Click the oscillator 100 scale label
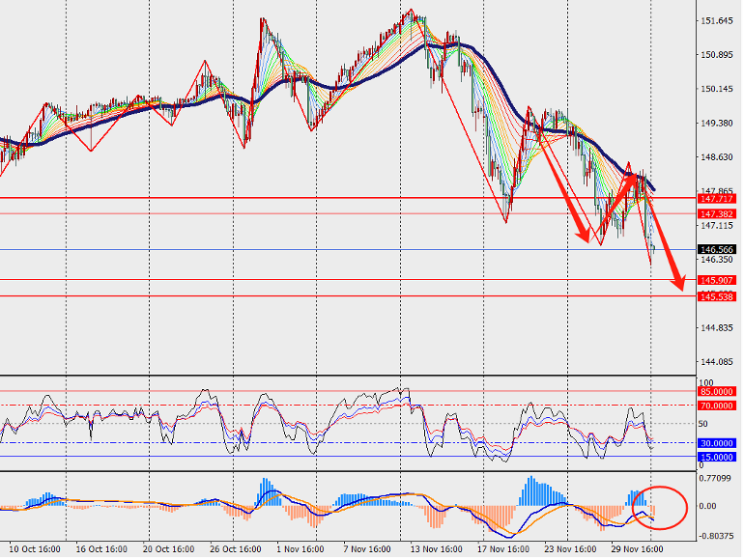The width and height of the screenshot is (744, 560). click(x=706, y=383)
